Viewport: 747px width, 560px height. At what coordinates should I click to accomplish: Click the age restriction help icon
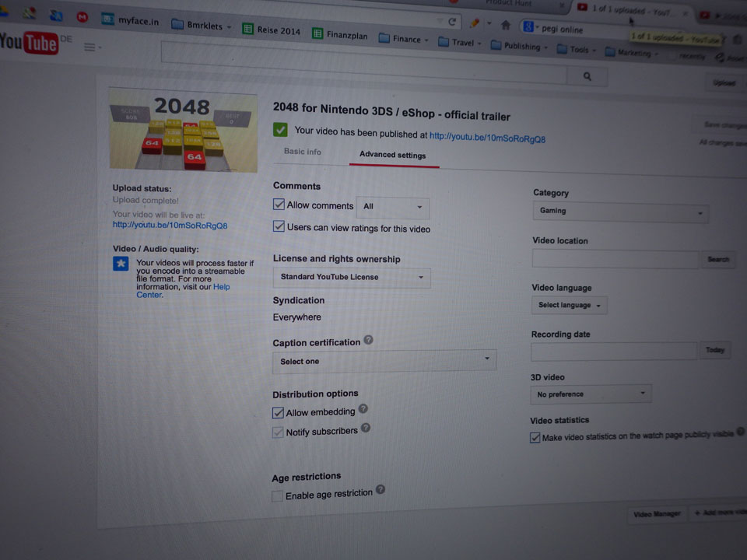pyautogui.click(x=381, y=489)
